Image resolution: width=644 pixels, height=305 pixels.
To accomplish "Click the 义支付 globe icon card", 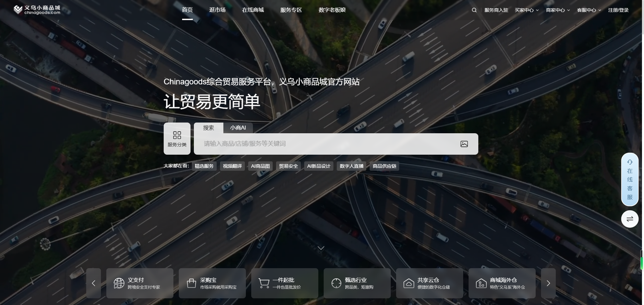I will click(140, 283).
